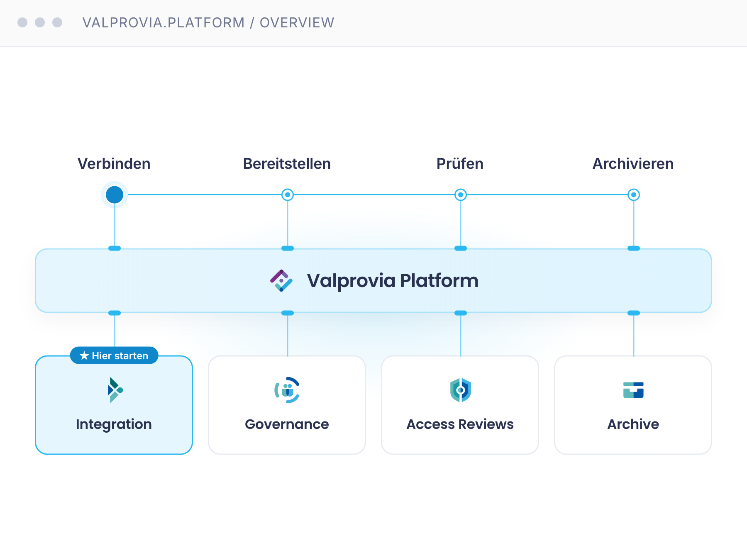Open the Bereitstellen step label
Viewport: 747px width, 560px height.
(287, 164)
